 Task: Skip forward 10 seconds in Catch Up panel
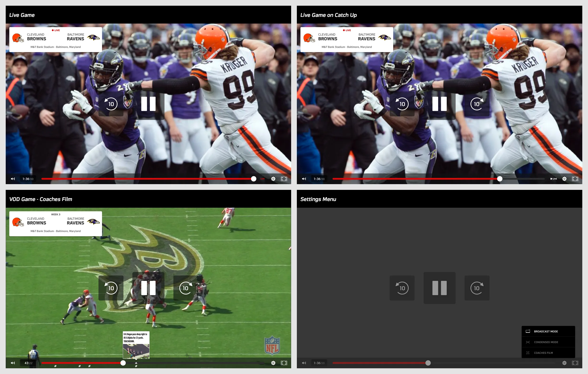point(477,104)
